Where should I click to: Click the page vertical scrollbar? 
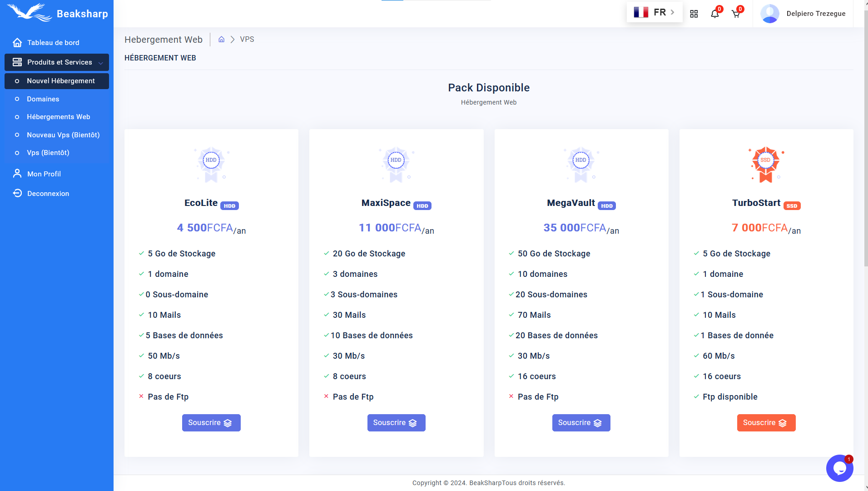(865, 136)
